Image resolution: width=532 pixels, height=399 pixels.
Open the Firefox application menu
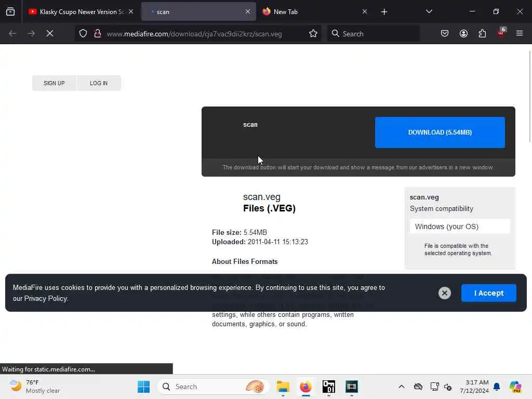point(520,33)
